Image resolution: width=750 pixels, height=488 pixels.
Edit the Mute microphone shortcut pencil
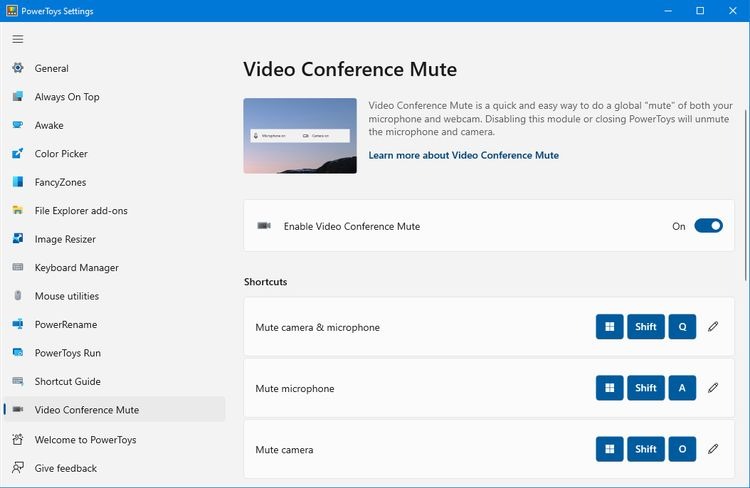(713, 388)
